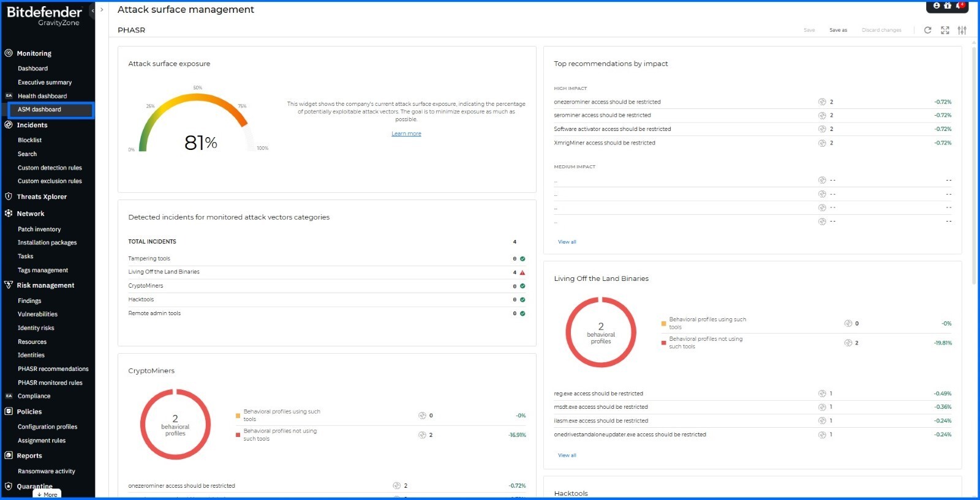Open the user account icon menu
The width and height of the screenshot is (980, 500).
tap(936, 6)
